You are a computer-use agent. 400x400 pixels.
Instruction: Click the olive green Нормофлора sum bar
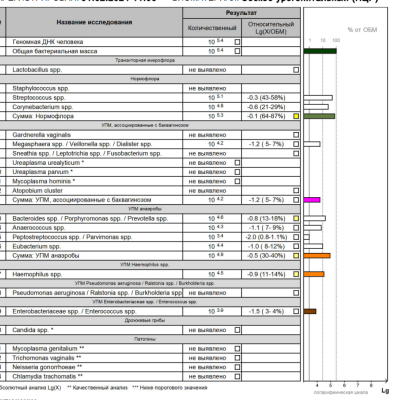[319, 116]
